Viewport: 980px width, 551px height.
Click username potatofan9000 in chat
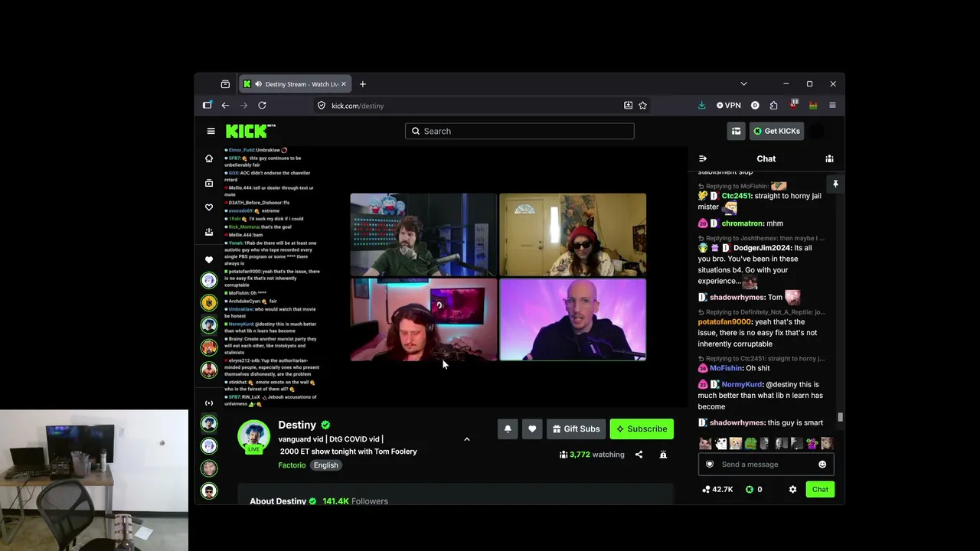click(x=724, y=322)
